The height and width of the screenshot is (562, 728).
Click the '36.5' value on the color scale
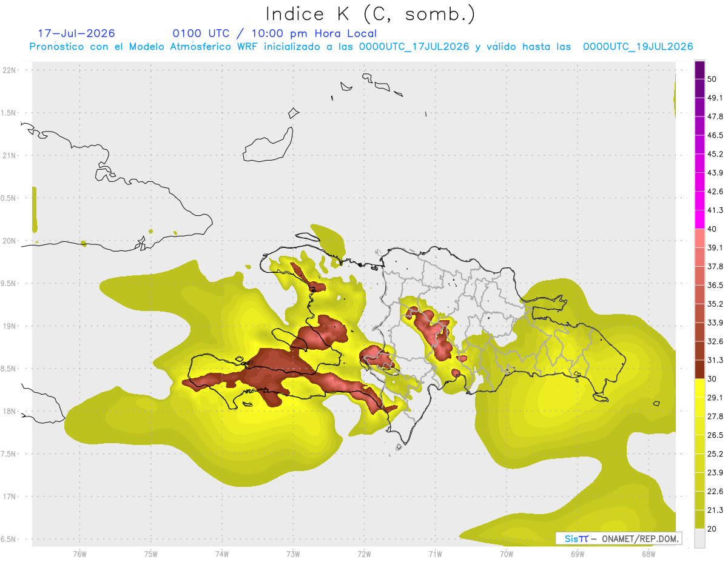pos(715,285)
